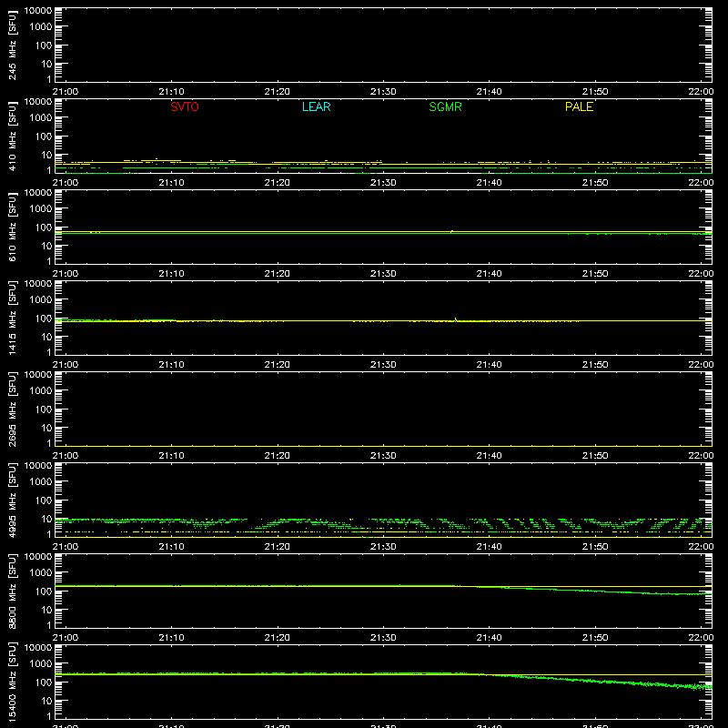Select the 8800 MHz [SFU] axis title
The height and width of the screenshot is (728, 728).
[x=12, y=591]
